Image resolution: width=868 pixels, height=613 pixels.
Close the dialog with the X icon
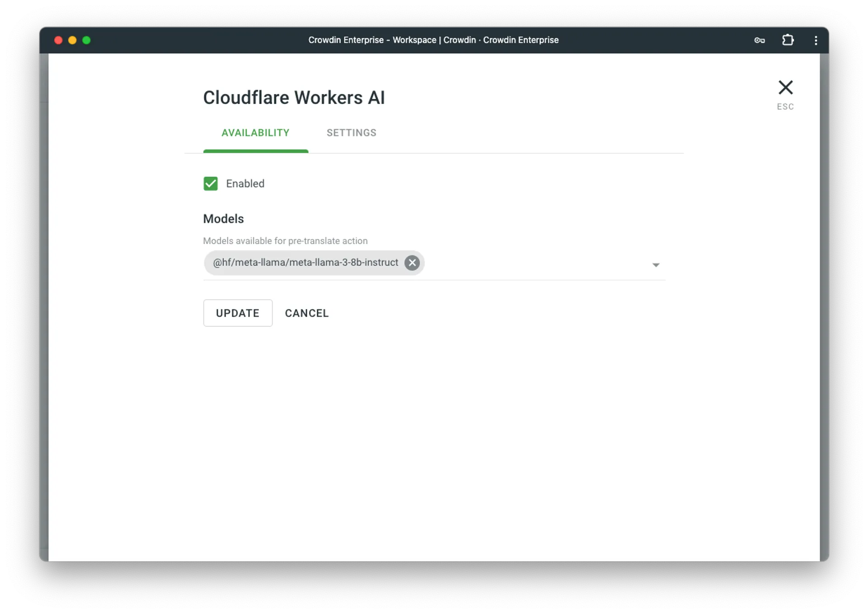click(785, 87)
